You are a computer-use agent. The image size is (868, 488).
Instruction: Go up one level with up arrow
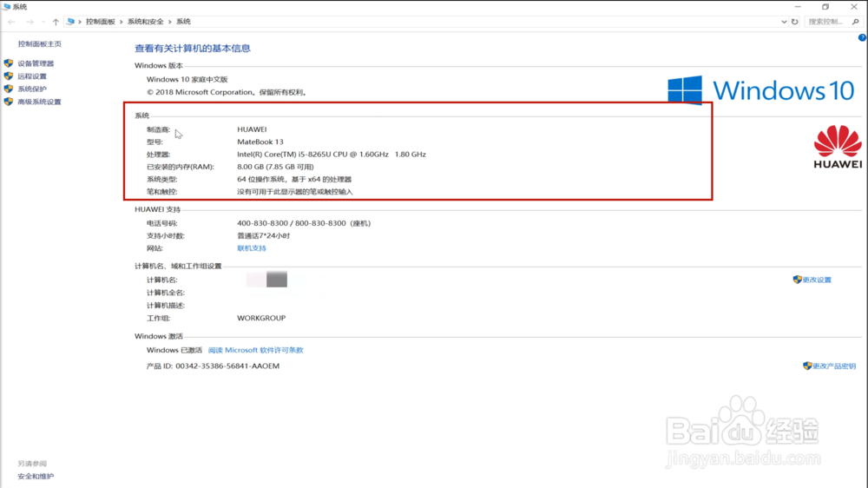coord(56,22)
